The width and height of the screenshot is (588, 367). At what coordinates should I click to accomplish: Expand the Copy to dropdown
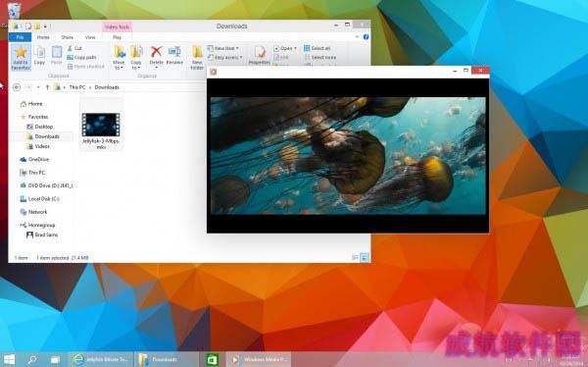click(x=136, y=56)
